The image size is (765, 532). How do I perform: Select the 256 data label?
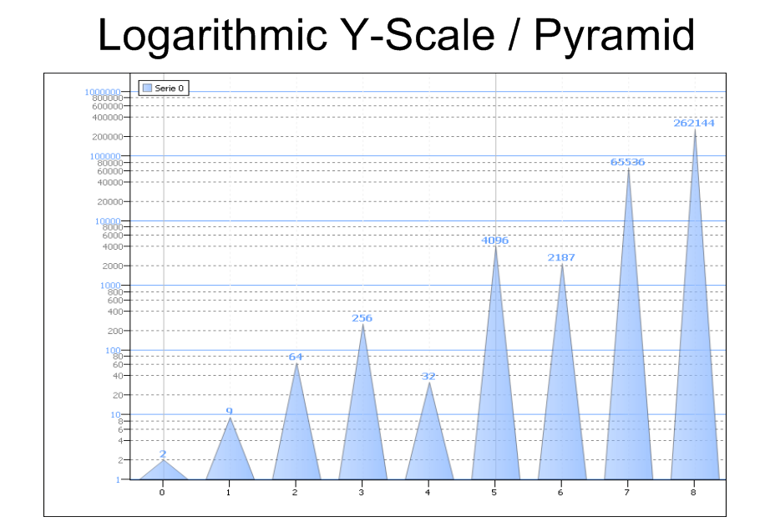(x=362, y=318)
